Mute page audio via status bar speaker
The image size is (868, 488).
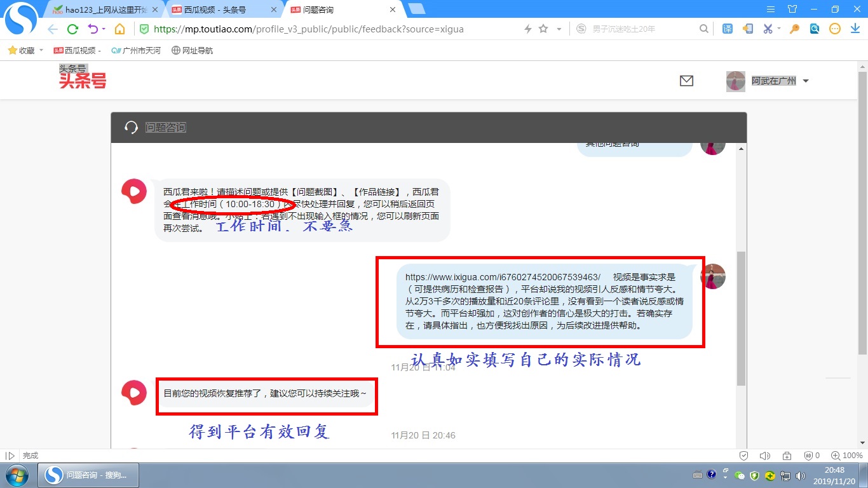pyautogui.click(x=765, y=455)
